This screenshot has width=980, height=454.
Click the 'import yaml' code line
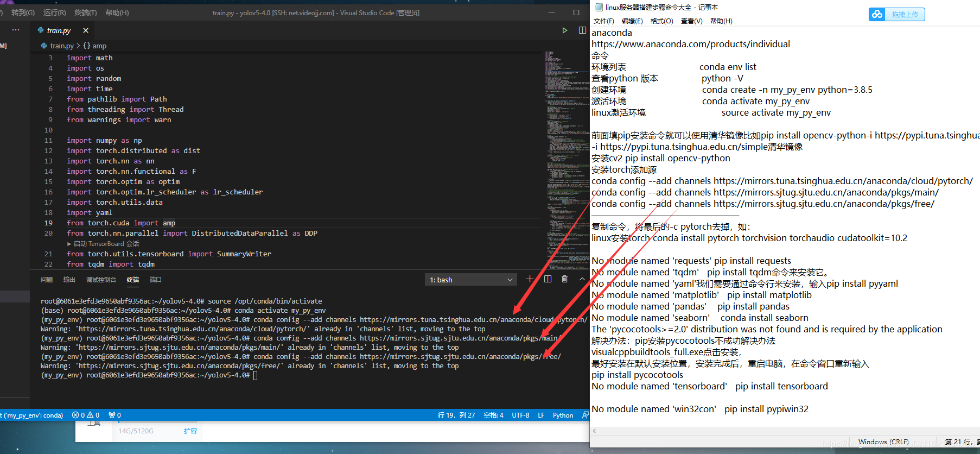click(90, 212)
